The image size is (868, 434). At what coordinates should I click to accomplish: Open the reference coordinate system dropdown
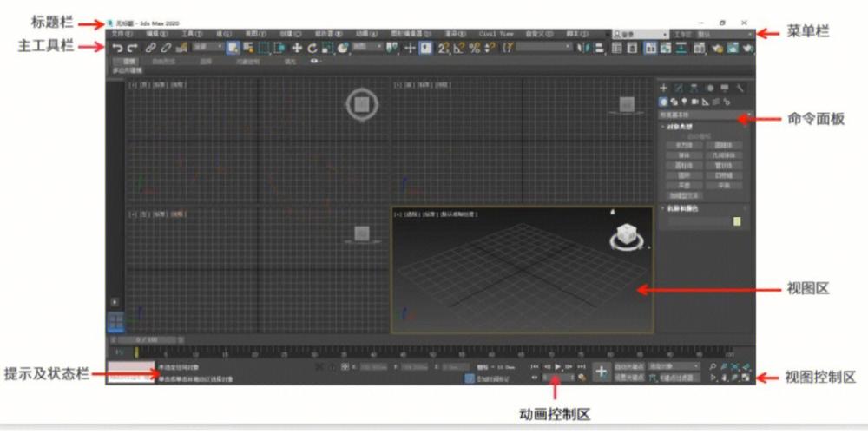pyautogui.click(x=368, y=48)
